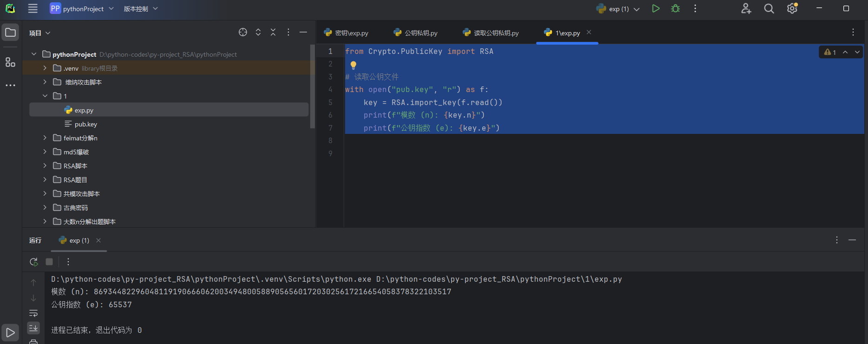Click the project tree vertical scrollbar

[x=313, y=86]
